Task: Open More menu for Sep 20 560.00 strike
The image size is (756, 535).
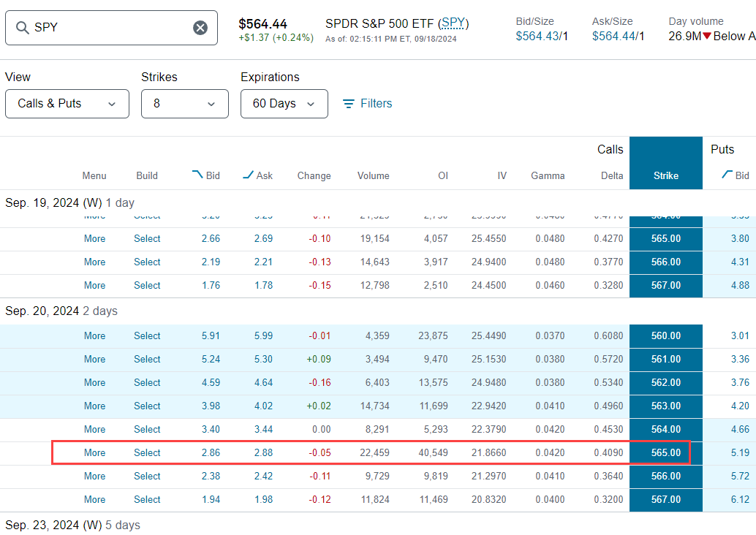Action: [x=94, y=336]
